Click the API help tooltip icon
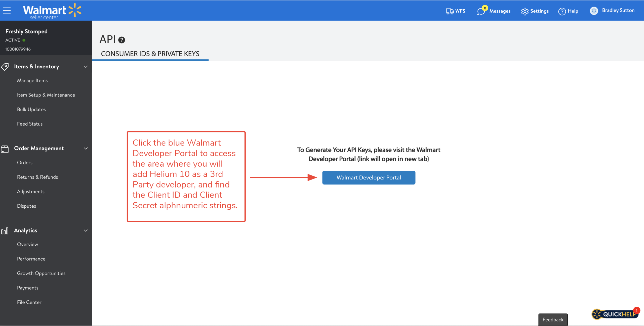The height and width of the screenshot is (326, 644). (x=122, y=40)
